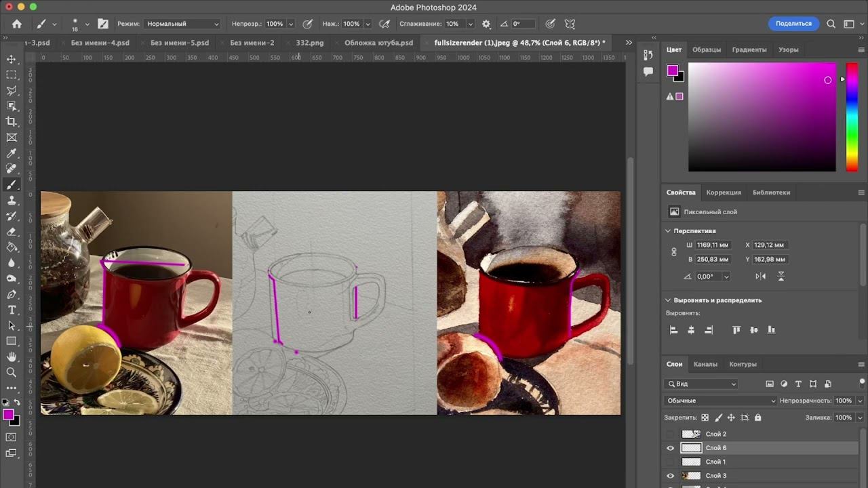Open smoothing options gear icon
The image size is (868, 488).
click(x=486, y=24)
